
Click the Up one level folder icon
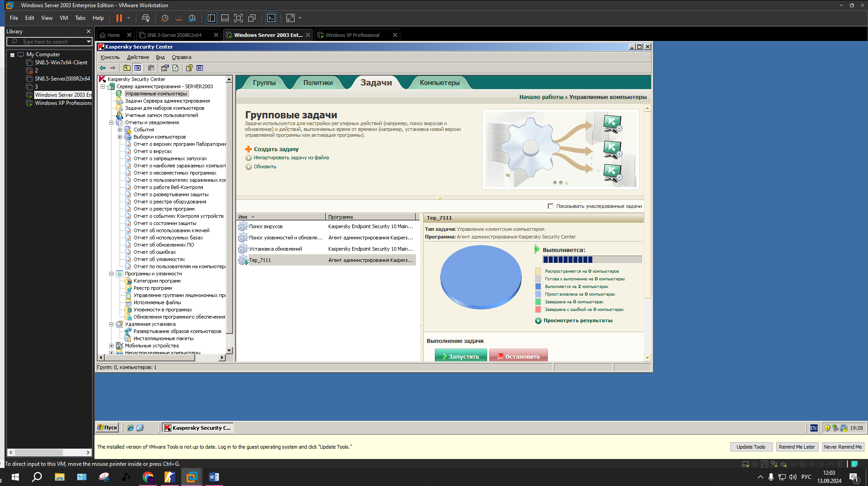click(x=127, y=68)
